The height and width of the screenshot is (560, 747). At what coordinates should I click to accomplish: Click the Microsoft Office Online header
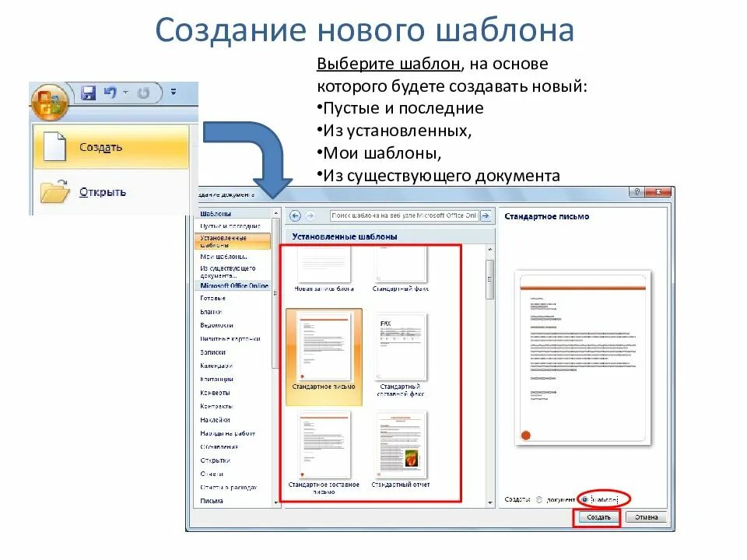[x=233, y=285]
